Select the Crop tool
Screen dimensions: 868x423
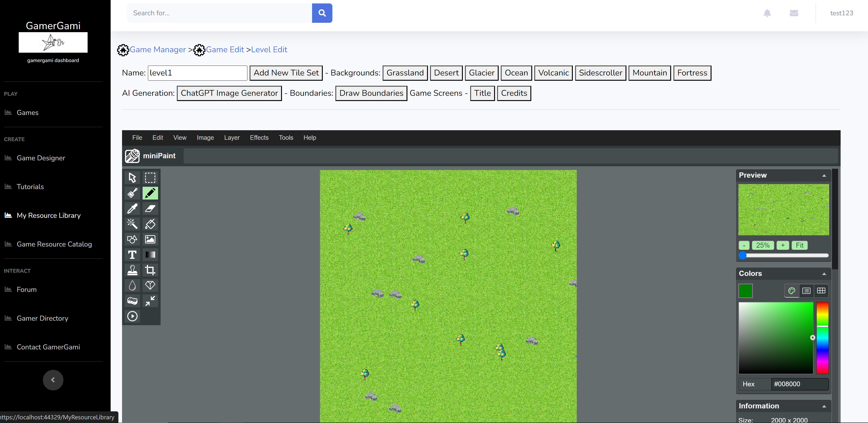coord(150,270)
